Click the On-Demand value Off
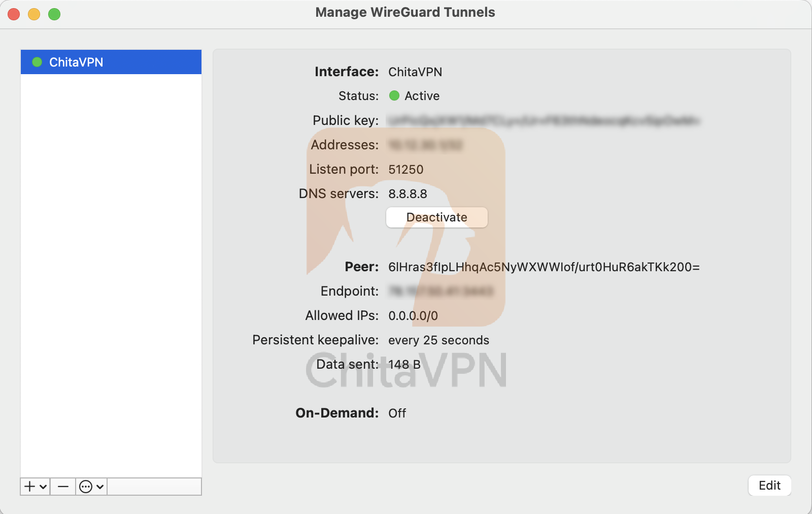The width and height of the screenshot is (812, 514). pos(397,413)
